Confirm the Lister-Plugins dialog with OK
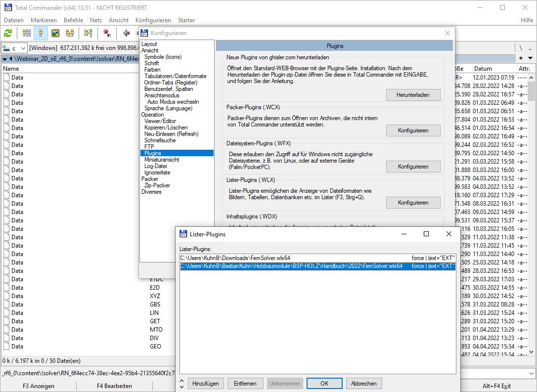Screen dimensions: 537x392 (x=324, y=383)
